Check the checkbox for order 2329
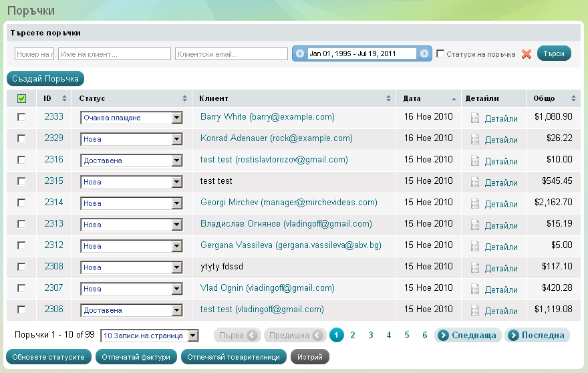The height and width of the screenshot is (373, 588). tap(21, 138)
